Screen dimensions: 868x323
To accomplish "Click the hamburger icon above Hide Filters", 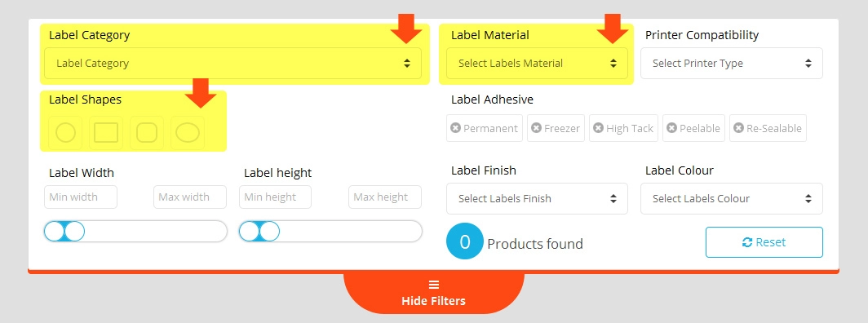I will [434, 285].
